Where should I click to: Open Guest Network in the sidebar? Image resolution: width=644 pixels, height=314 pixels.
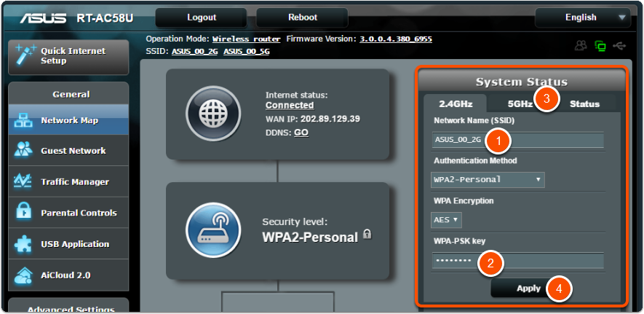[x=68, y=150]
